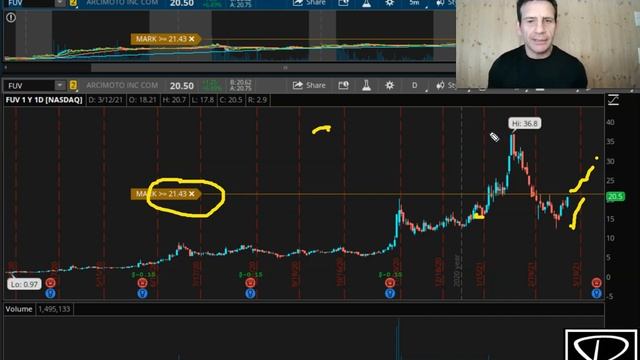The width and height of the screenshot is (640, 360).
Task: Click the presenter webcam thumbnail
Action: 548,44
